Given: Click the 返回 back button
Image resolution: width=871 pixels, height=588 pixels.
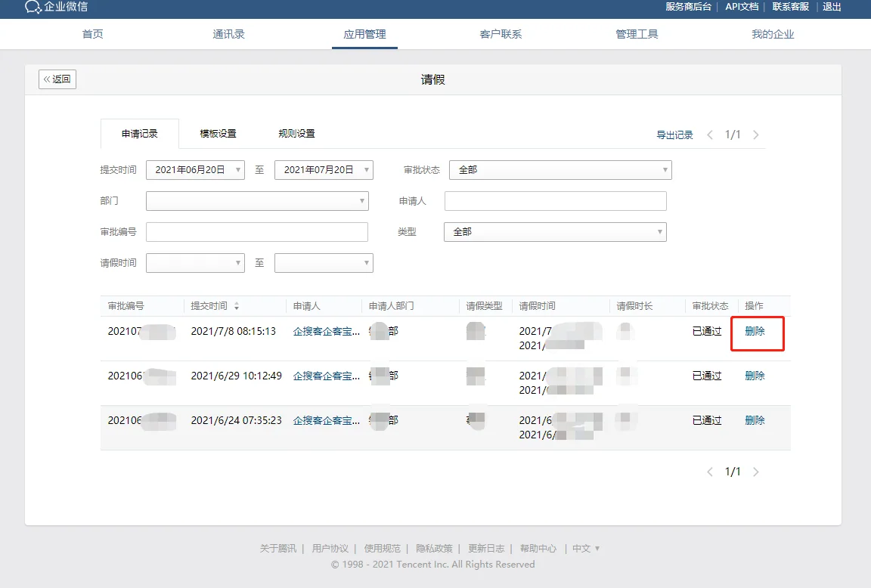Looking at the screenshot, I should pyautogui.click(x=57, y=79).
